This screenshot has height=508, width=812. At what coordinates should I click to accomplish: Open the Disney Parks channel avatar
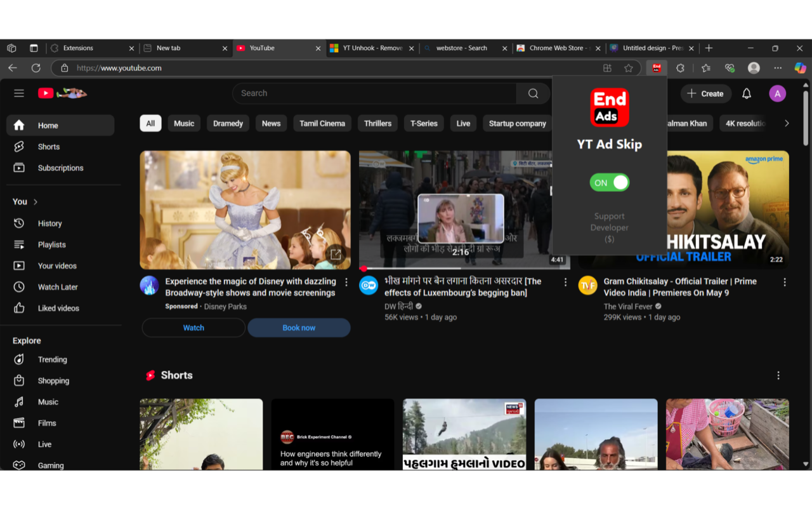coord(149,286)
